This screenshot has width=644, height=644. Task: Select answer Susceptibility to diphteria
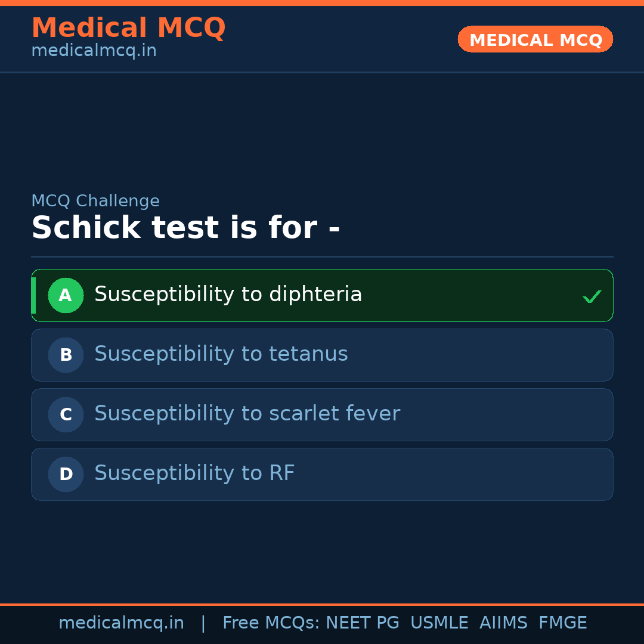(228, 295)
